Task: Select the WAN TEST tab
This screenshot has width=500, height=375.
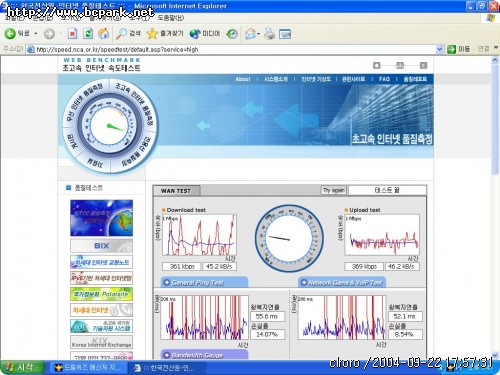Action: point(176,191)
